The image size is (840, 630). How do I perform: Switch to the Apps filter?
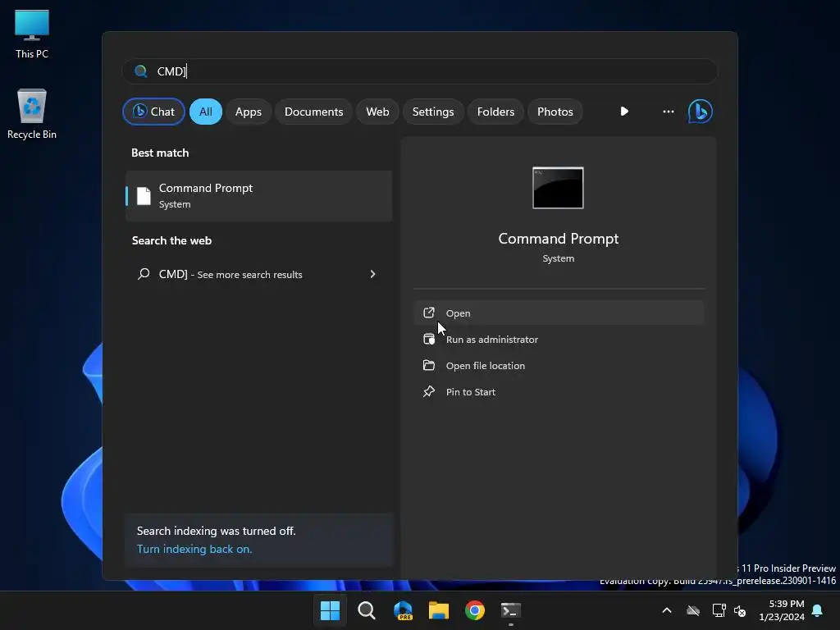248,112
